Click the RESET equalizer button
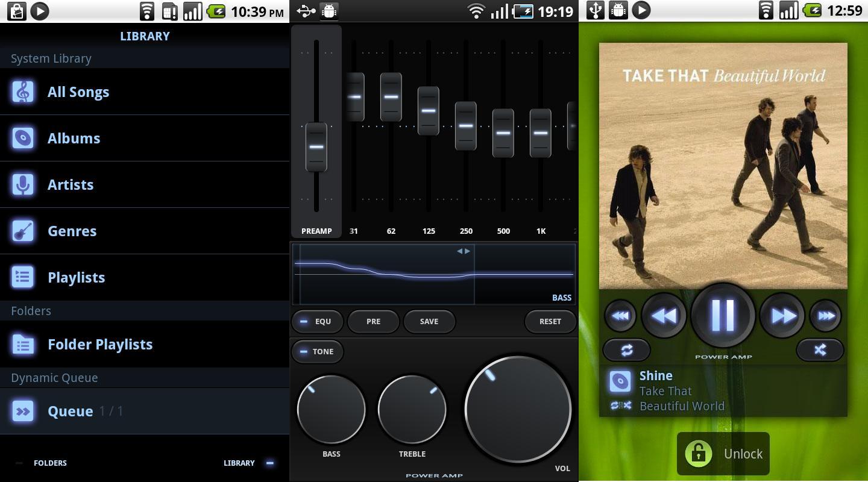Image resolution: width=868 pixels, height=482 pixels. [x=550, y=321]
